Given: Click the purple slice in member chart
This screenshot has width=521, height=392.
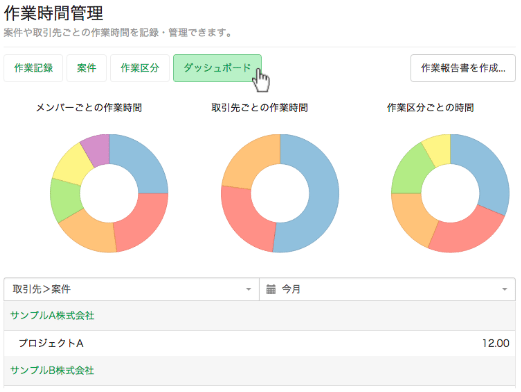Looking at the screenshot, I should [97, 149].
